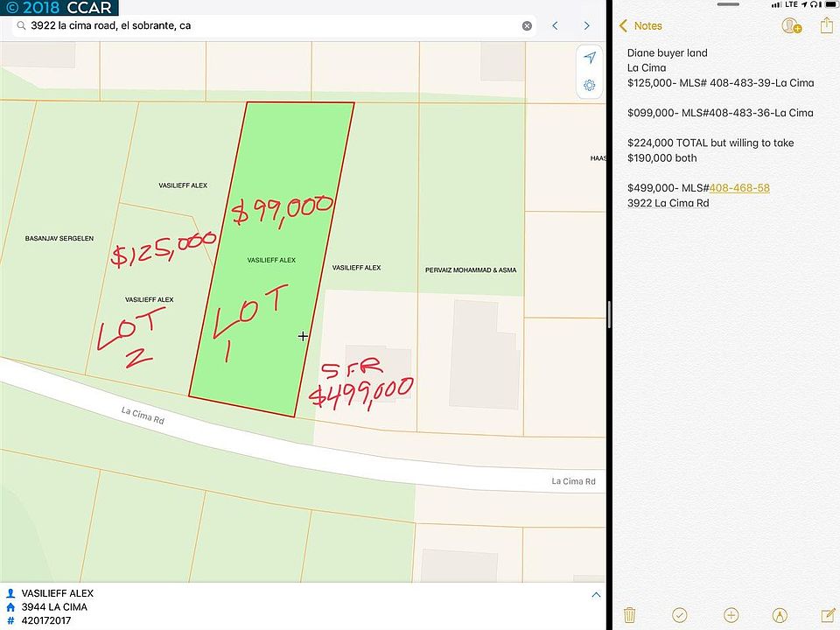Viewport: 840px width, 630px height.
Task: Compose a new note
Action: click(828, 616)
